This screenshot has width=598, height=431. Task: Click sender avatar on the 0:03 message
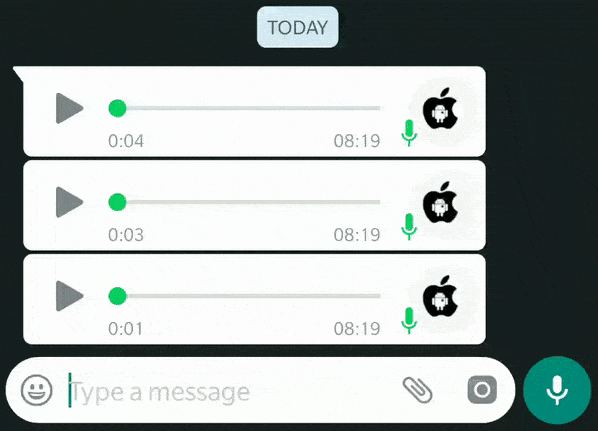pyautogui.click(x=440, y=202)
